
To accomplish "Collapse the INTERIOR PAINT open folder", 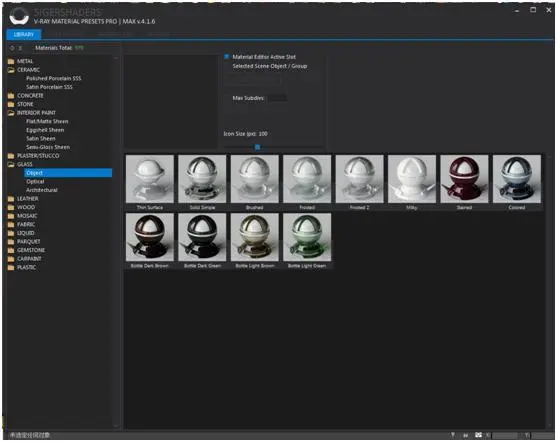I will pos(11,113).
